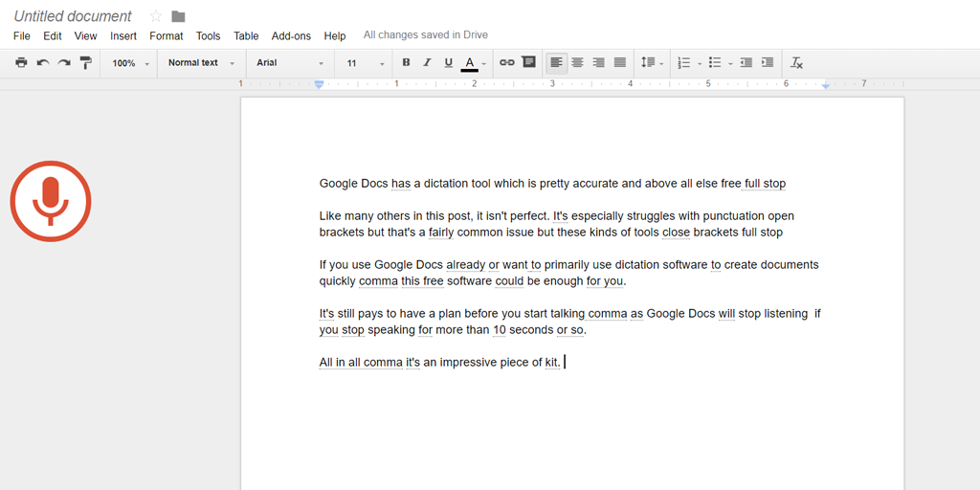
Task: Align text to the left
Action: tap(557, 62)
